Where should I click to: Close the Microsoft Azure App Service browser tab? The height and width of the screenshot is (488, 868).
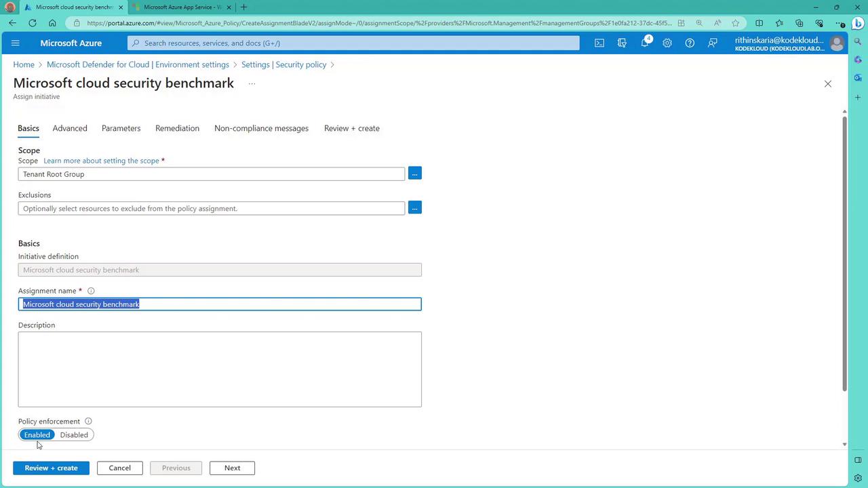click(229, 7)
